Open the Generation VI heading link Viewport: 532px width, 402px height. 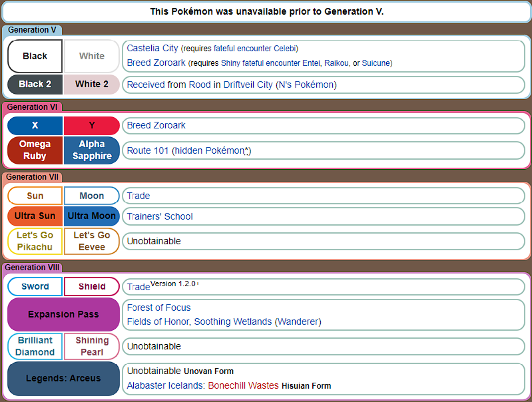click(32, 107)
